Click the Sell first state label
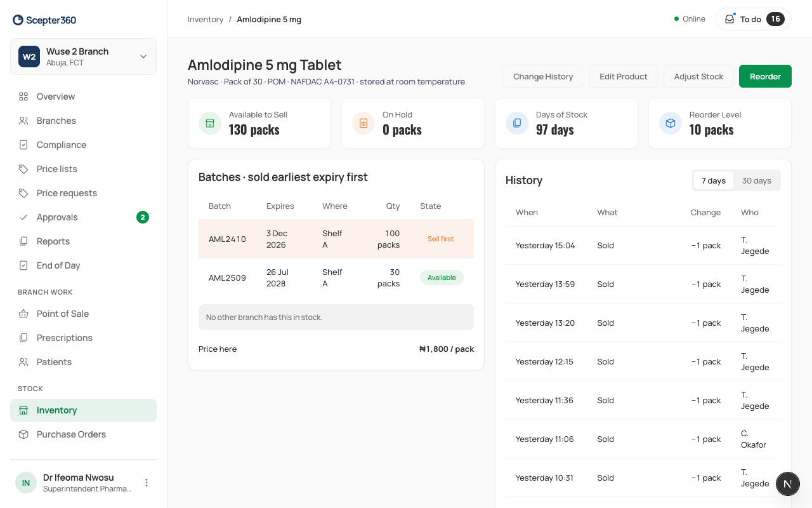Image resolution: width=812 pixels, height=508 pixels. (x=441, y=239)
